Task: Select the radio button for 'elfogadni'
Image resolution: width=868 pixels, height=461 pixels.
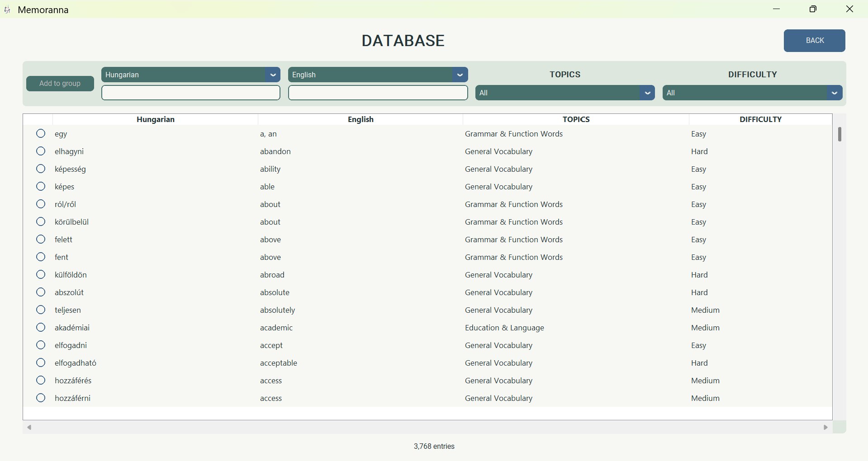Action: [x=41, y=345]
